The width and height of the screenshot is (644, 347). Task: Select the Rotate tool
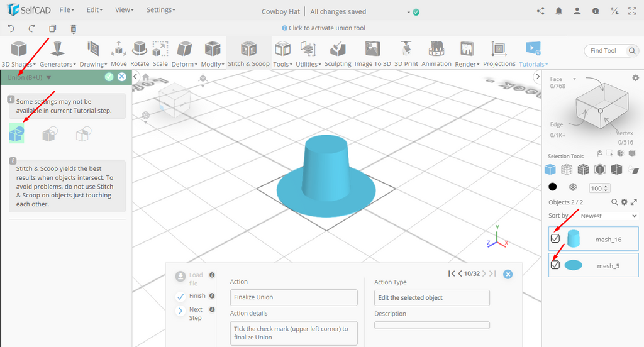pyautogui.click(x=140, y=54)
